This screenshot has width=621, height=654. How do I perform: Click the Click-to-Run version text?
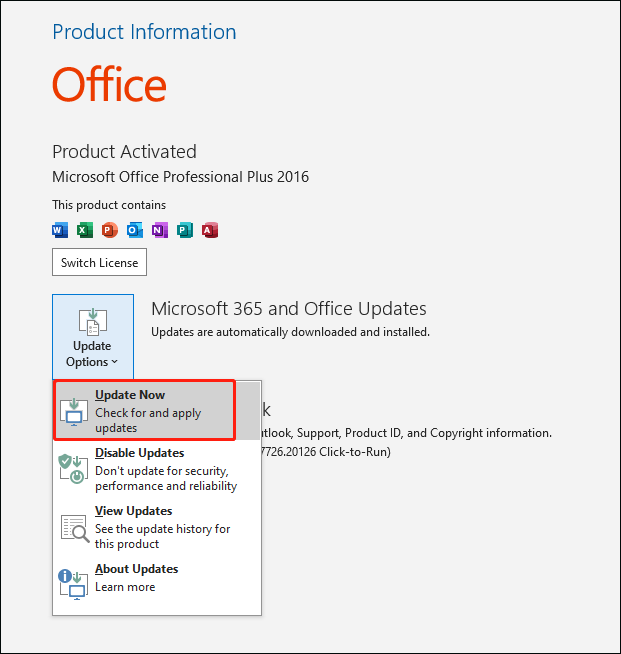325,452
